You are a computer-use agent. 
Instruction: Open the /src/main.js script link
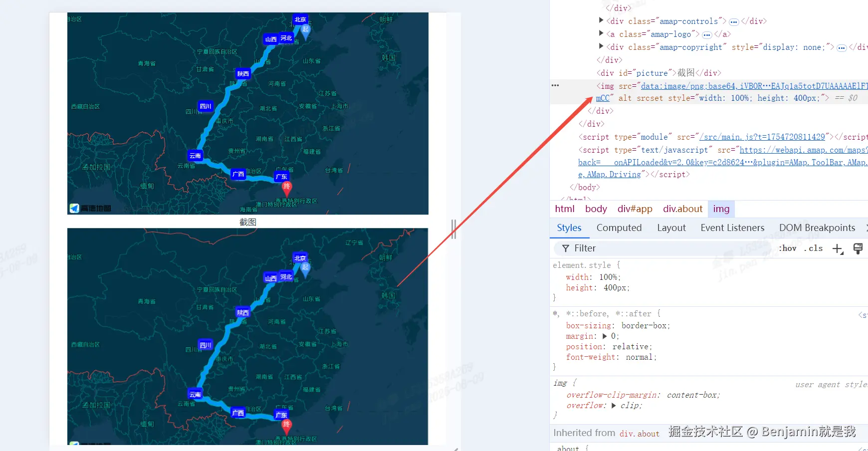762,137
